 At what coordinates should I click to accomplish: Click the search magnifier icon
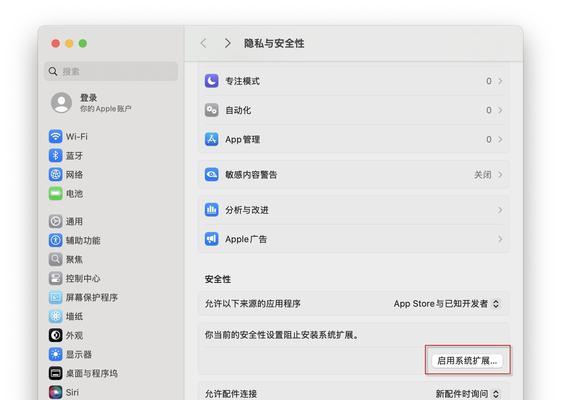click(x=53, y=71)
